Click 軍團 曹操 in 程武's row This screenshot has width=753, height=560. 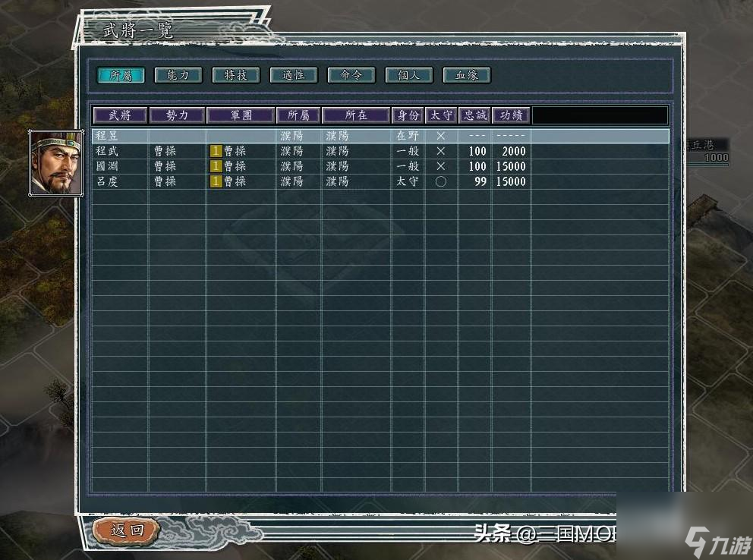click(x=235, y=151)
